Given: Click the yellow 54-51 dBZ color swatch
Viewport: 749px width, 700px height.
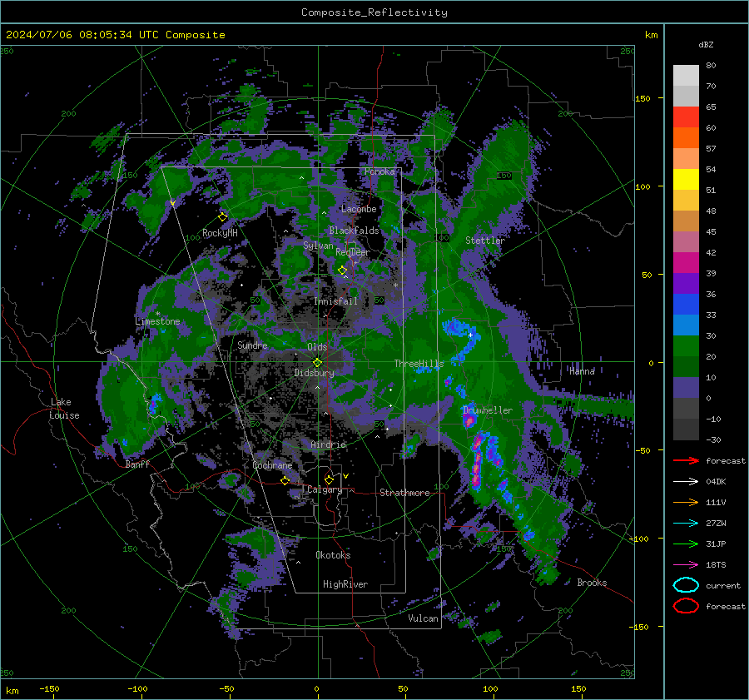Looking at the screenshot, I should click(686, 180).
